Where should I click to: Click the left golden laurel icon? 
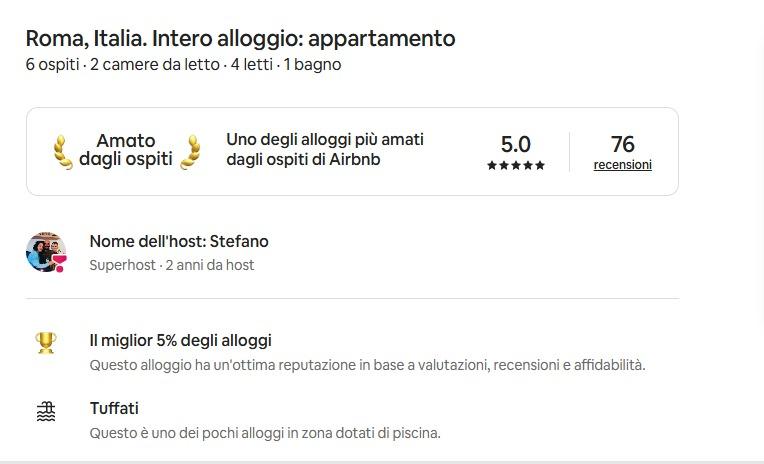click(x=63, y=152)
